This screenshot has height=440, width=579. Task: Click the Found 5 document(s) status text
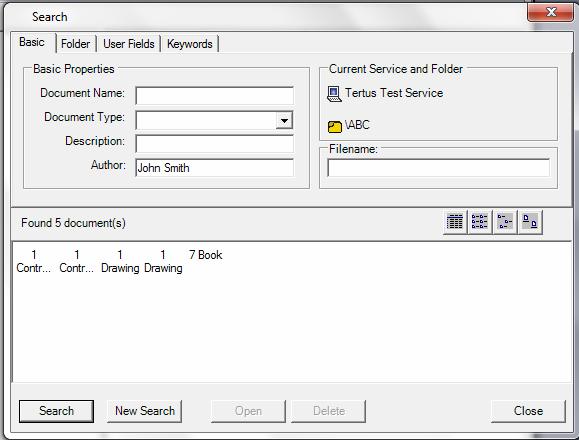[73, 223]
